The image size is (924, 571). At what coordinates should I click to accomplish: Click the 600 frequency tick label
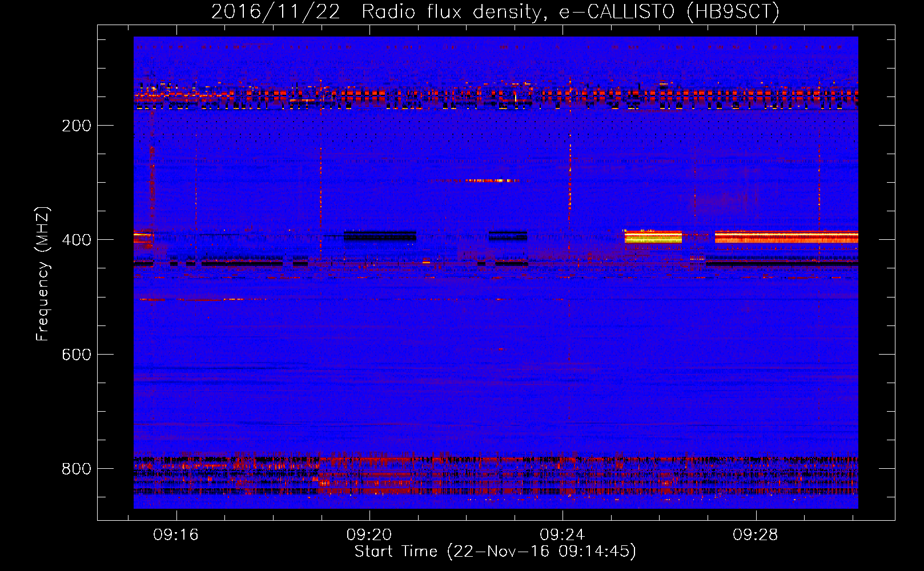tap(77, 355)
